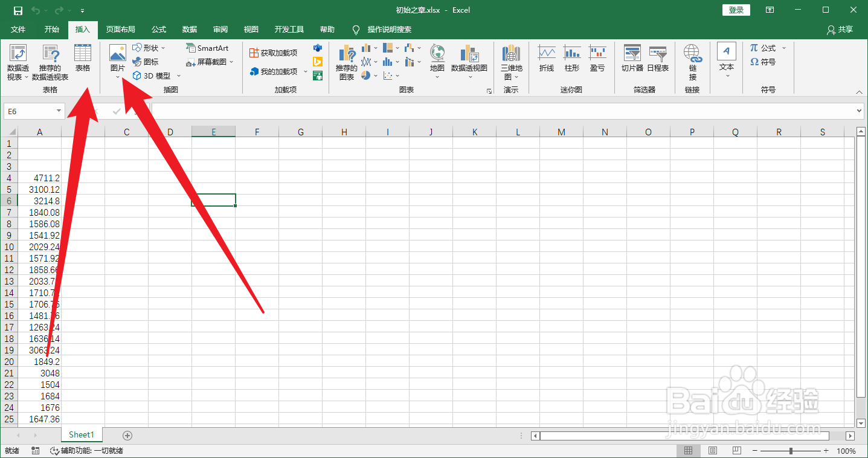Insert a Win/Loss sparkline (盈亏)
Image resolution: width=868 pixels, height=458 pixels.
[597, 59]
